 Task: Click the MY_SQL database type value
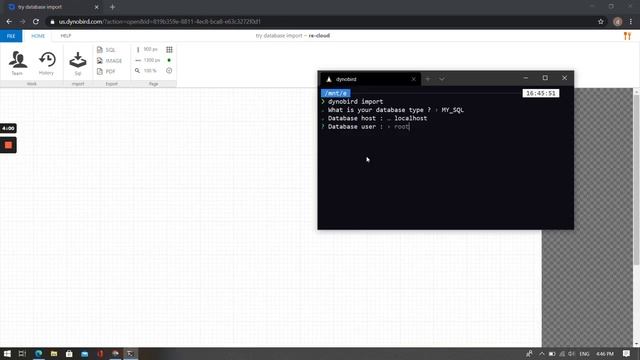[x=452, y=110]
